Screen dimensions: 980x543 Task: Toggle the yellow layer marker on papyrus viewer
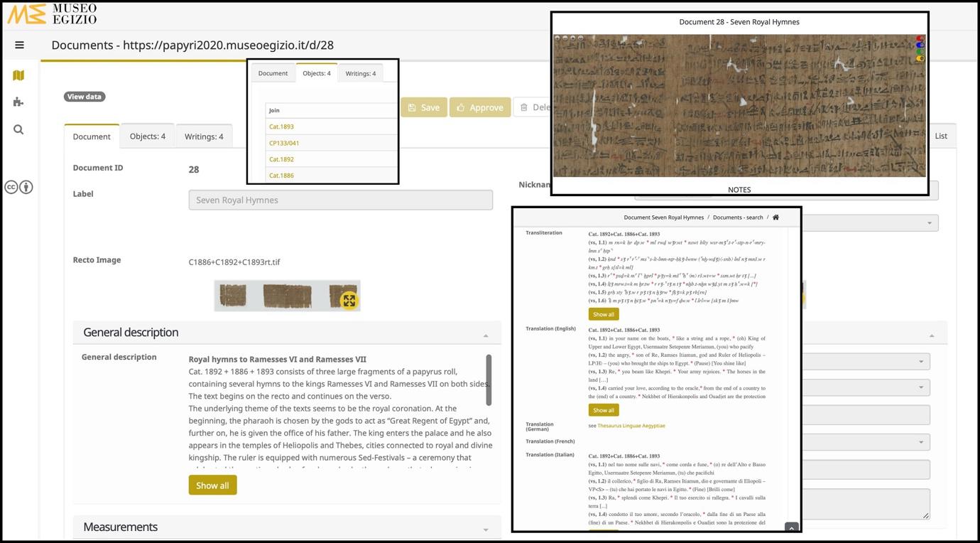pos(920,58)
